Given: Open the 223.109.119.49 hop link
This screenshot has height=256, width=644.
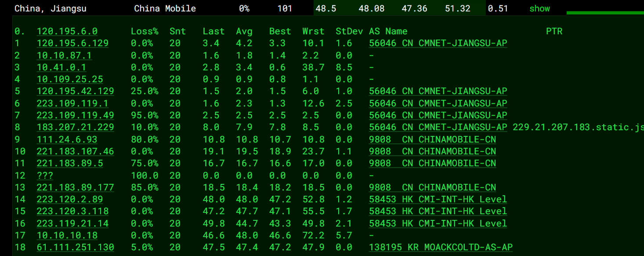Looking at the screenshot, I should click(x=75, y=115).
